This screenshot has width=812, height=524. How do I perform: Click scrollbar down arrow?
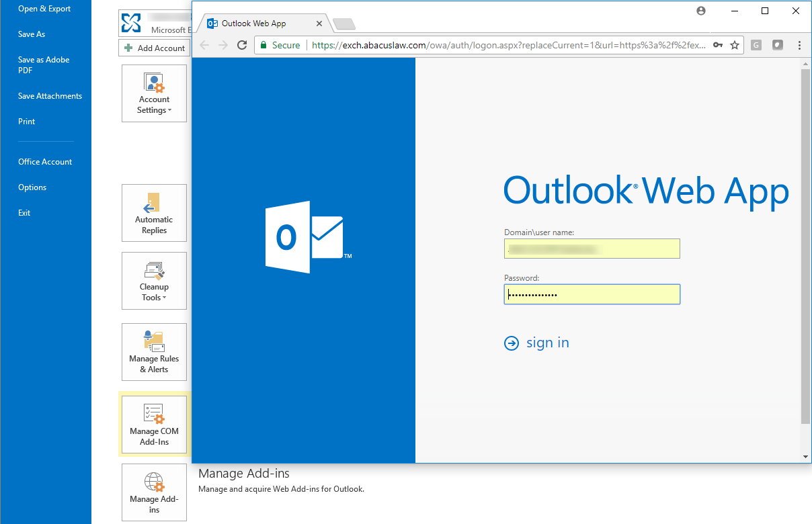[x=806, y=457]
